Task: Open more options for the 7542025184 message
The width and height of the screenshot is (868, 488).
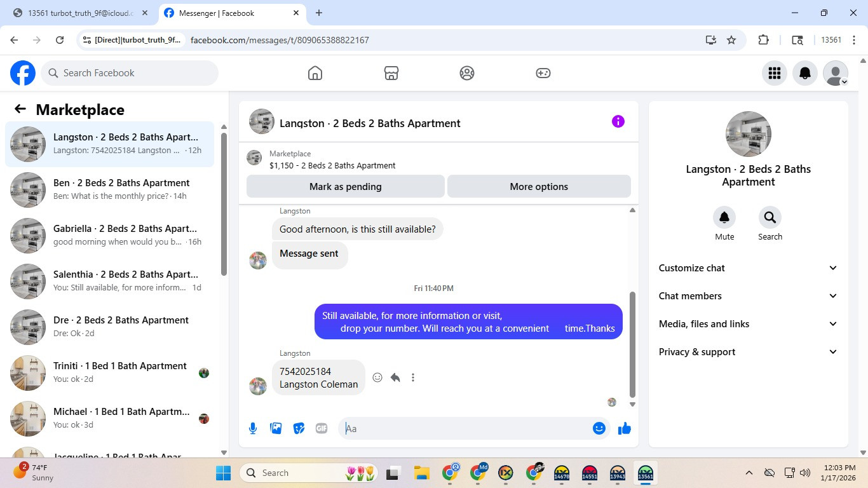Action: click(413, 377)
